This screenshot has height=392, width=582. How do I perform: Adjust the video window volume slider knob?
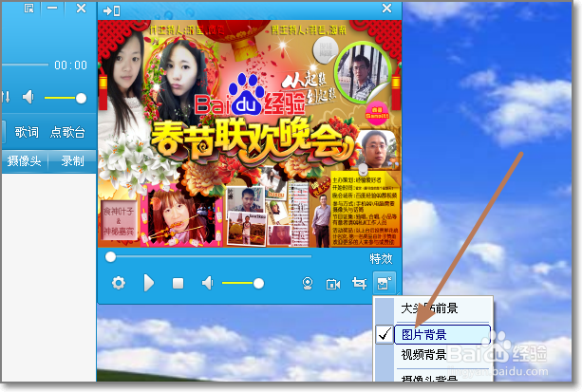click(258, 284)
